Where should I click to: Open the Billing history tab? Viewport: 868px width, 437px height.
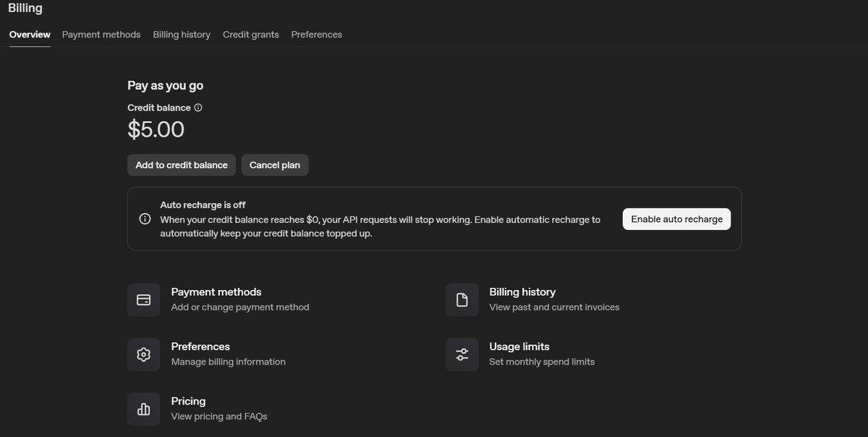coord(182,35)
